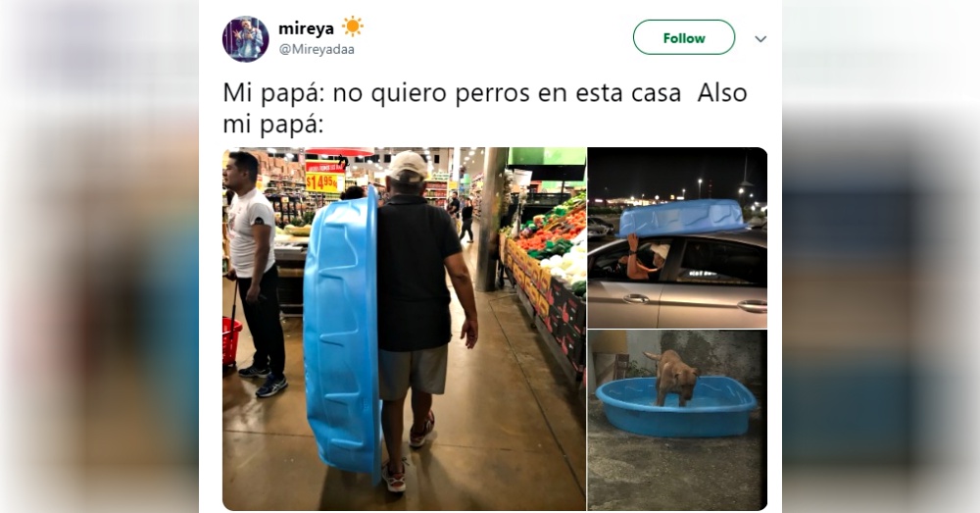Viewport: 980px width, 513px height.
Task: Select the tweet text about papá
Action: [x=485, y=108]
